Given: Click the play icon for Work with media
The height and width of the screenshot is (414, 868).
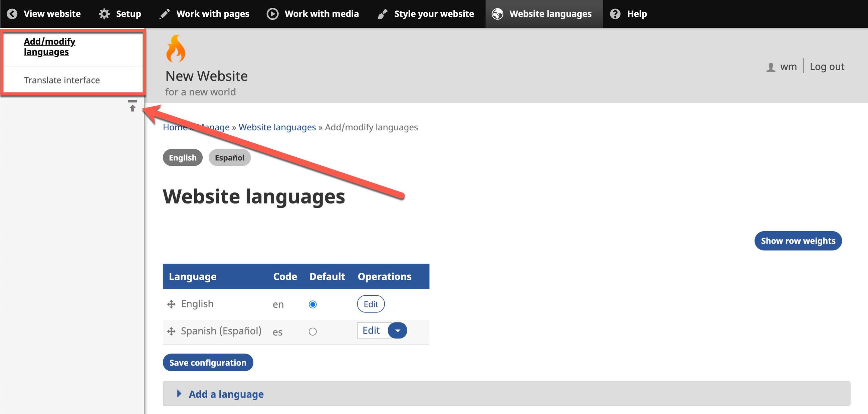Looking at the screenshot, I should pyautogui.click(x=272, y=14).
